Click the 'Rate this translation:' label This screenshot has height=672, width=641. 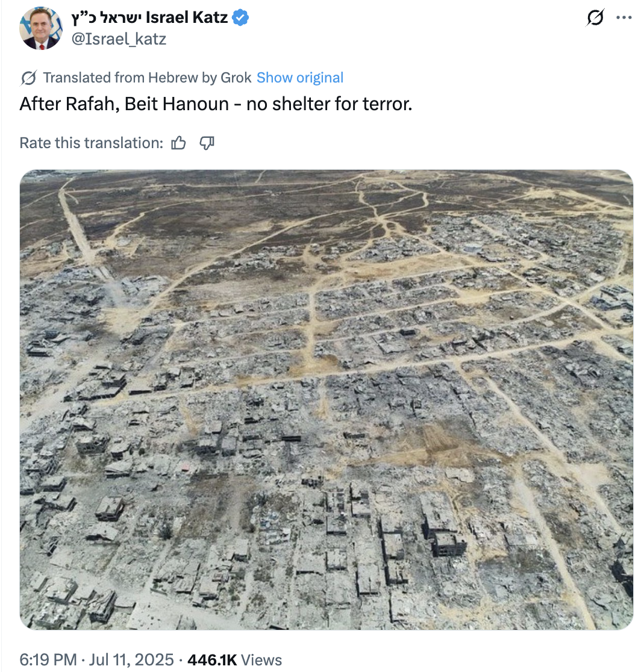click(92, 143)
